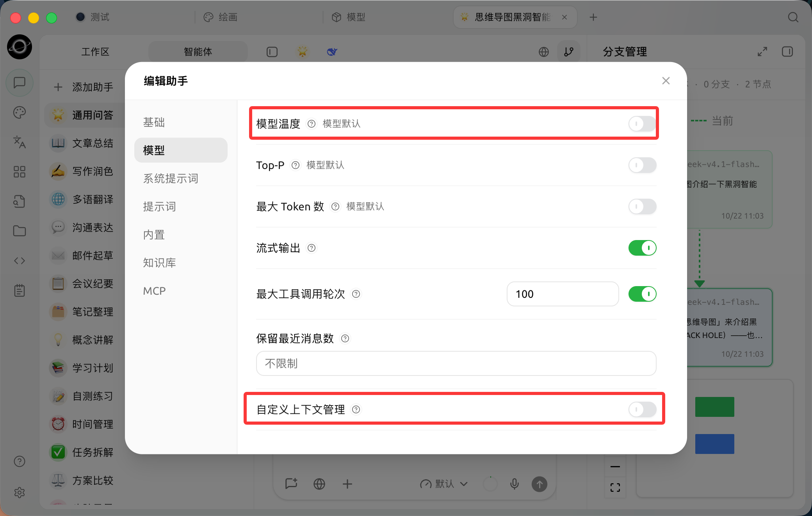Open the translate icon in left sidebar
Viewport: 812px width, 516px height.
20,142
